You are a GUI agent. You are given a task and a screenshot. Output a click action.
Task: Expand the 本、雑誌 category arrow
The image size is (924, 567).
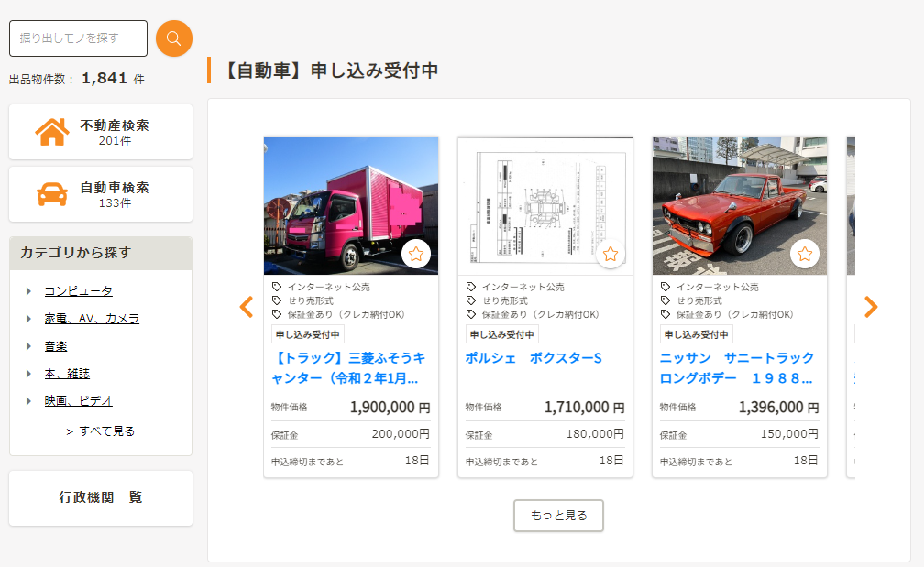(28, 374)
